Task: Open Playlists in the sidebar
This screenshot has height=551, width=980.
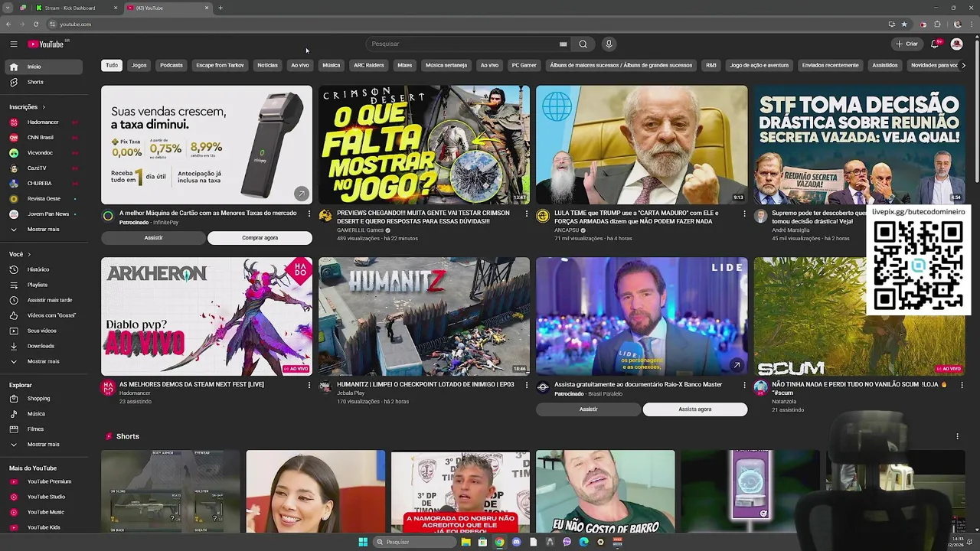Action: pos(45,285)
